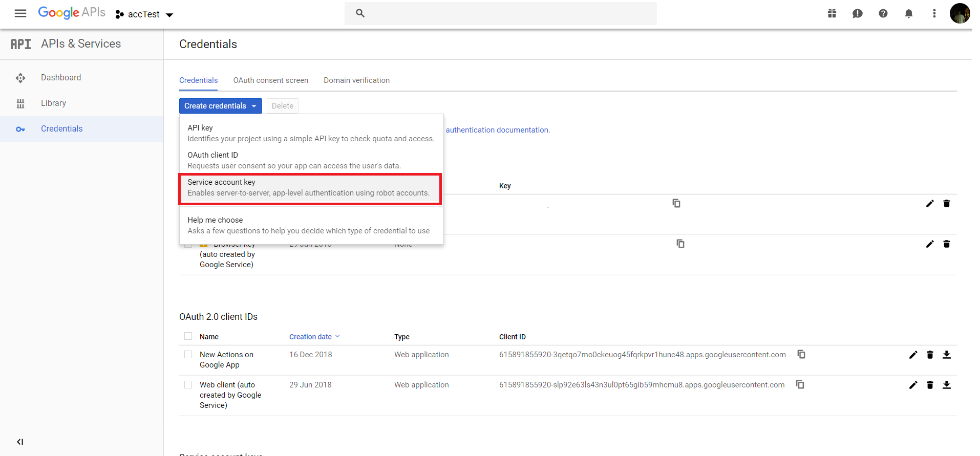Copy the Web client auto created ID
This screenshot has width=980, height=456.
800,384
